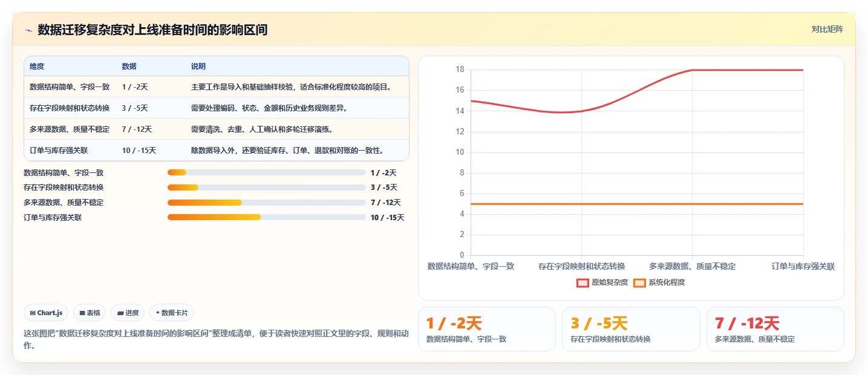Click progress value 7 / -12天
This screenshot has width=868, height=375.
pyautogui.click(x=385, y=203)
